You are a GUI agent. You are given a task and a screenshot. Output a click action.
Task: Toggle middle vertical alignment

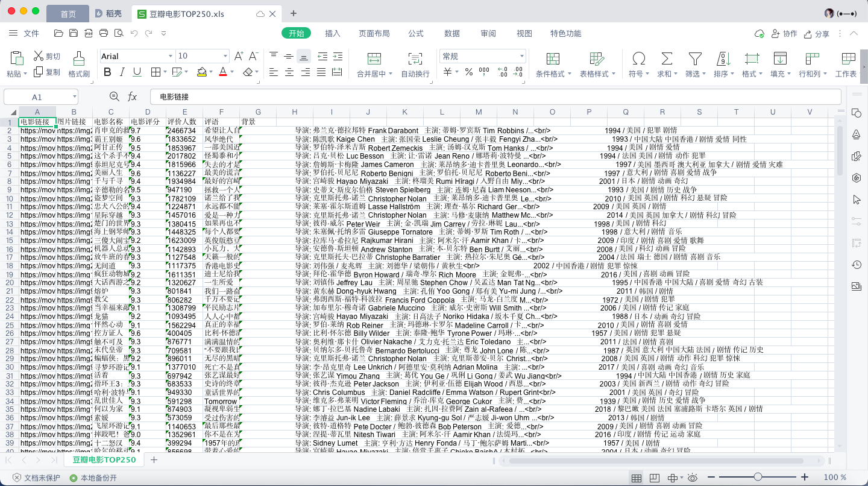[289, 56]
